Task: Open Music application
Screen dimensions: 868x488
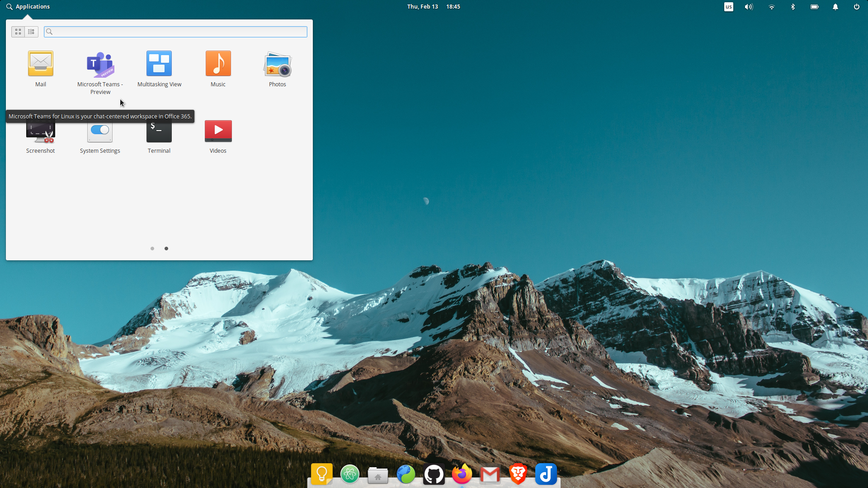Action: pos(218,63)
